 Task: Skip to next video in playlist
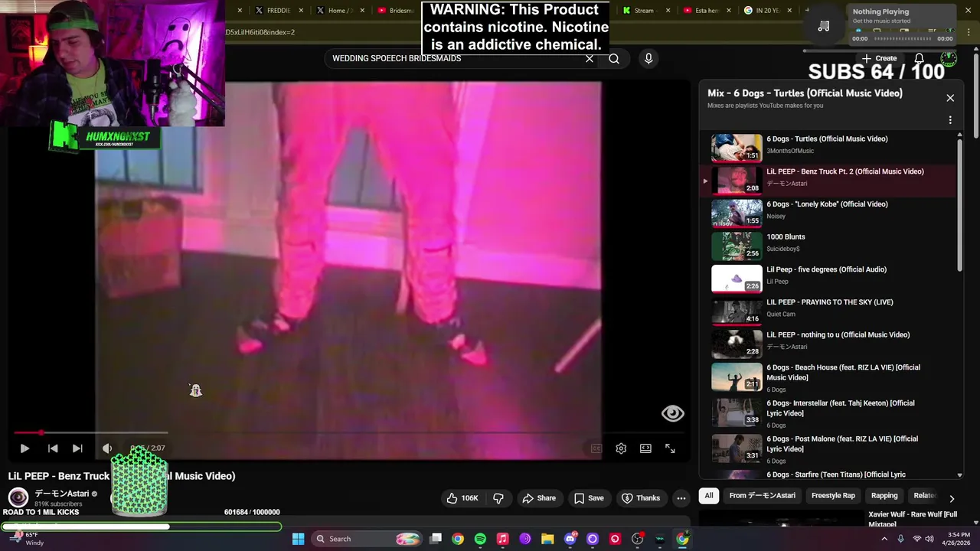pyautogui.click(x=77, y=448)
